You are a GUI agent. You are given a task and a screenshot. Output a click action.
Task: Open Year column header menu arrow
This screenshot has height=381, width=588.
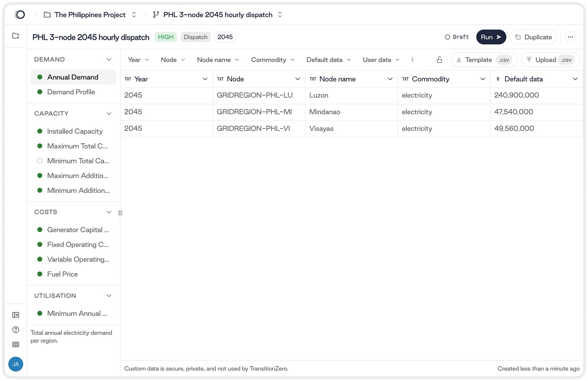click(x=205, y=79)
